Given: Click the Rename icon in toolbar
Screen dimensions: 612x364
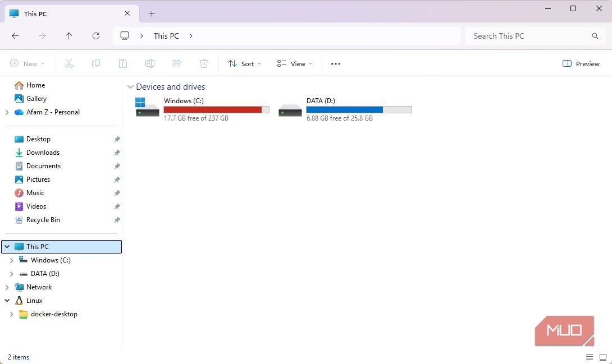Looking at the screenshot, I should pos(150,63).
